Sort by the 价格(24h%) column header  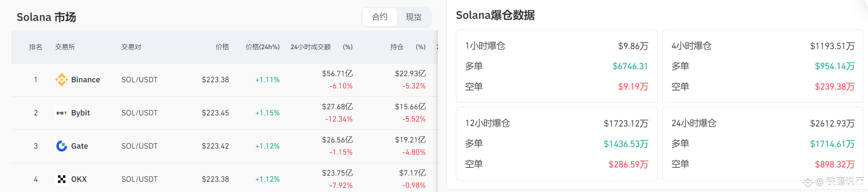tap(262, 47)
